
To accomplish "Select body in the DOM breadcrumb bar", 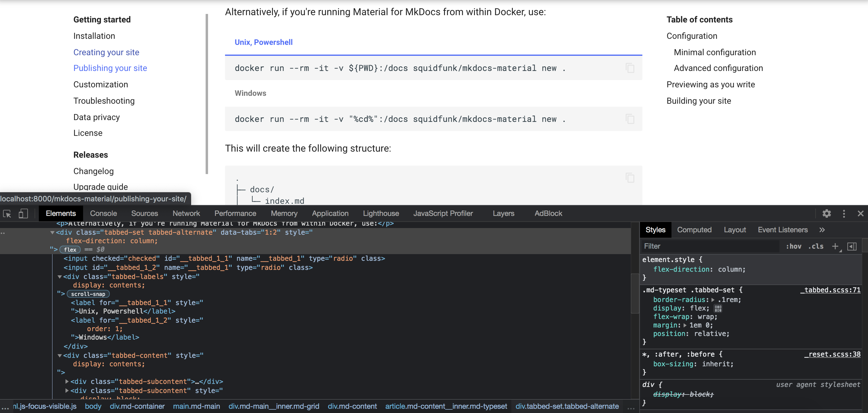I will 93,406.
